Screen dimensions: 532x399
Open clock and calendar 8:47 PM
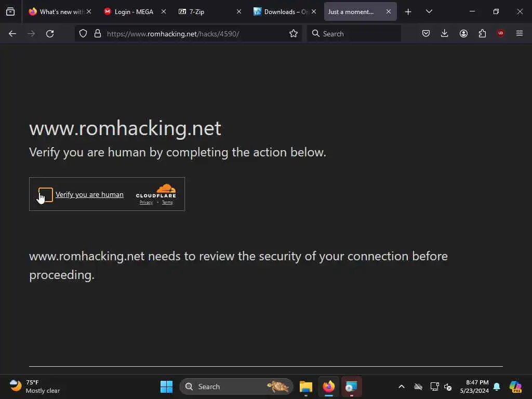[474, 387]
